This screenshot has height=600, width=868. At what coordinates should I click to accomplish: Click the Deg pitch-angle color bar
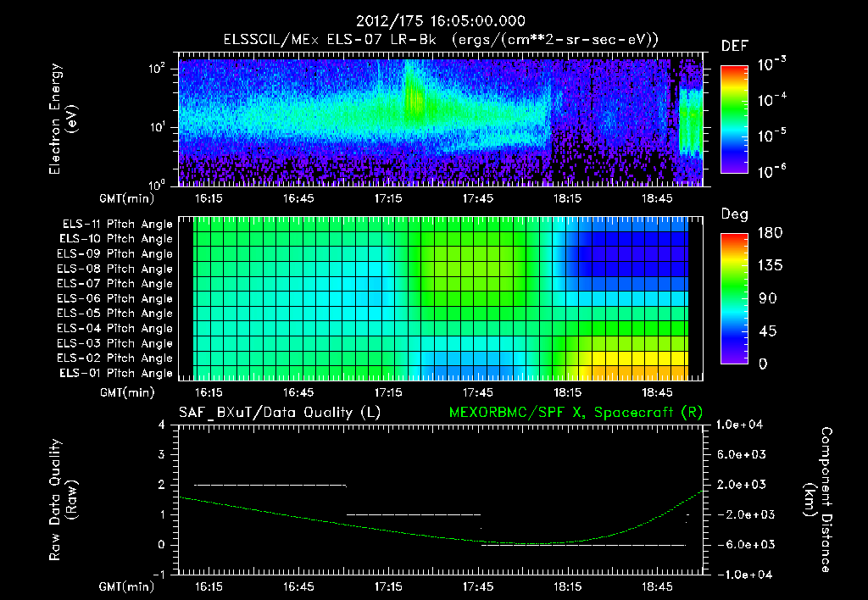click(x=734, y=298)
